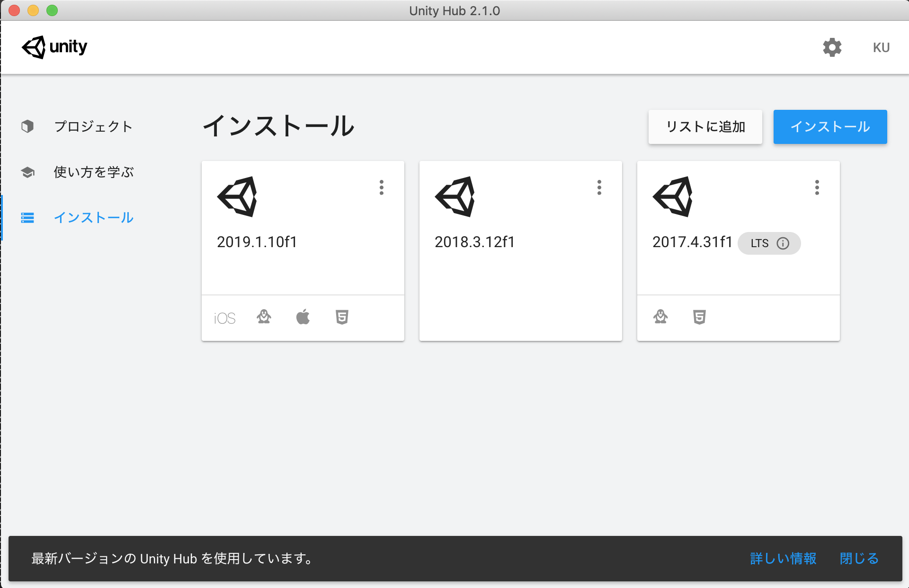The width and height of the screenshot is (909, 588).
Task: Click the インストール list icon in sidebar
Action: (27, 218)
